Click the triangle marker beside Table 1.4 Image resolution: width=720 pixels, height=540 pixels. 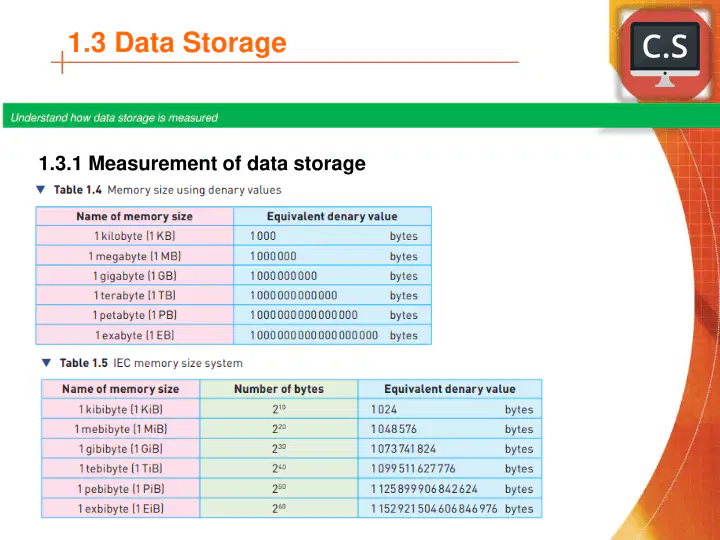coord(41,190)
